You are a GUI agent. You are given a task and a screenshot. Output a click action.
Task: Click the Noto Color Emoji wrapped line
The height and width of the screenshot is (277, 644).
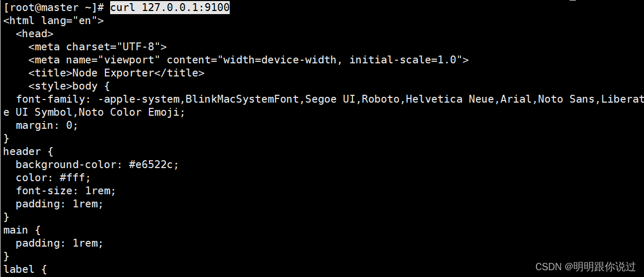tap(94, 112)
